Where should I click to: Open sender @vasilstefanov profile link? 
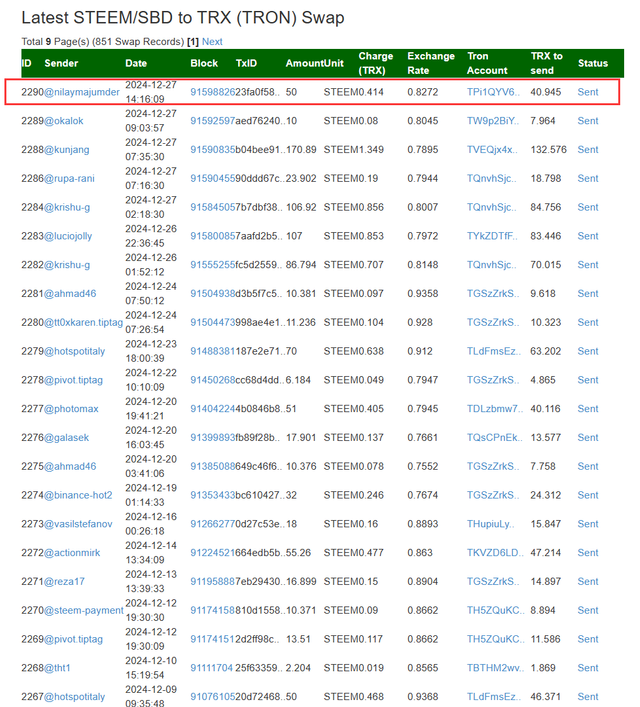click(78, 524)
